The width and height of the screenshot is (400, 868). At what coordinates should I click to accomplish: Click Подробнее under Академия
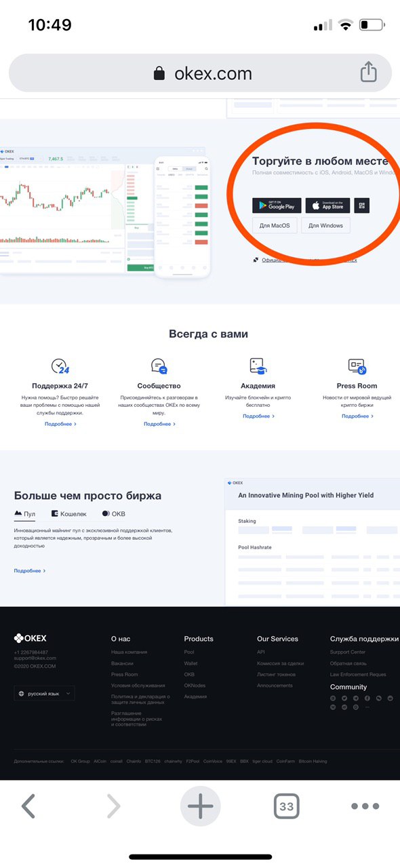(x=258, y=416)
